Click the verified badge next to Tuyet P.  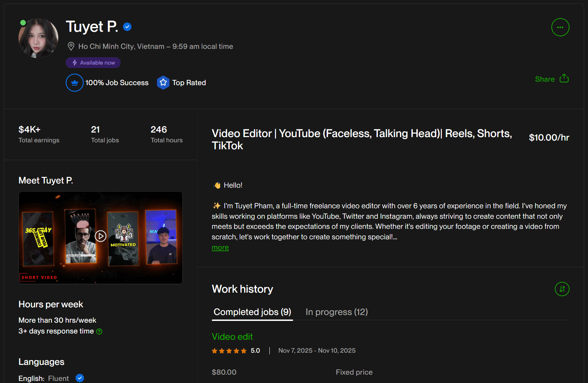click(127, 27)
